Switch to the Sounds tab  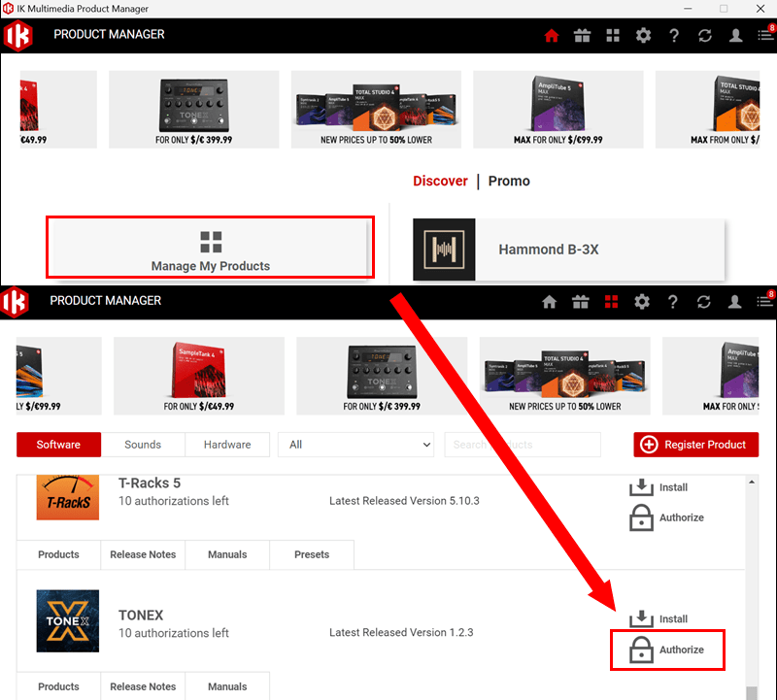tap(143, 445)
